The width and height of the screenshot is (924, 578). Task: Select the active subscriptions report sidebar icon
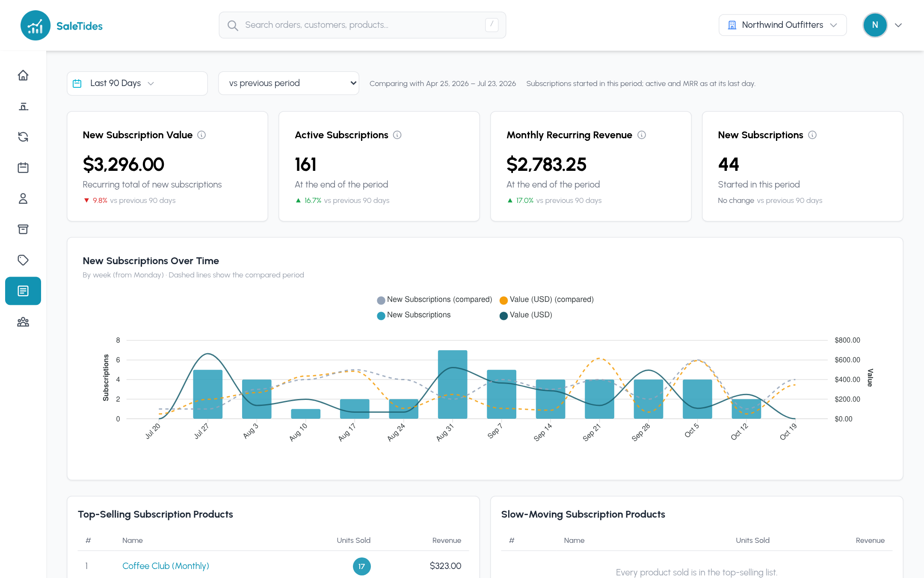click(x=23, y=291)
